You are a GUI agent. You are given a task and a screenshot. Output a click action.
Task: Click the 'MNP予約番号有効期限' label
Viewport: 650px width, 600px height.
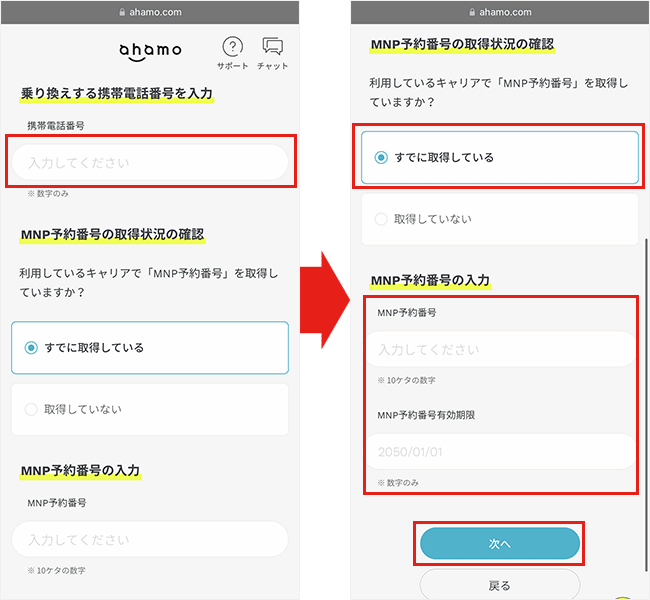[426, 415]
